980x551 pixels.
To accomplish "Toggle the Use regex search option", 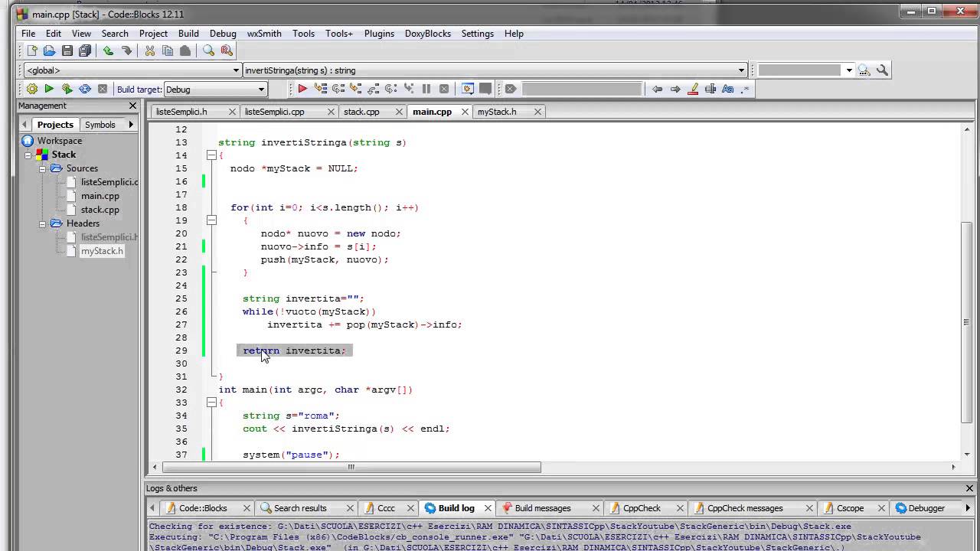I will pyautogui.click(x=746, y=89).
